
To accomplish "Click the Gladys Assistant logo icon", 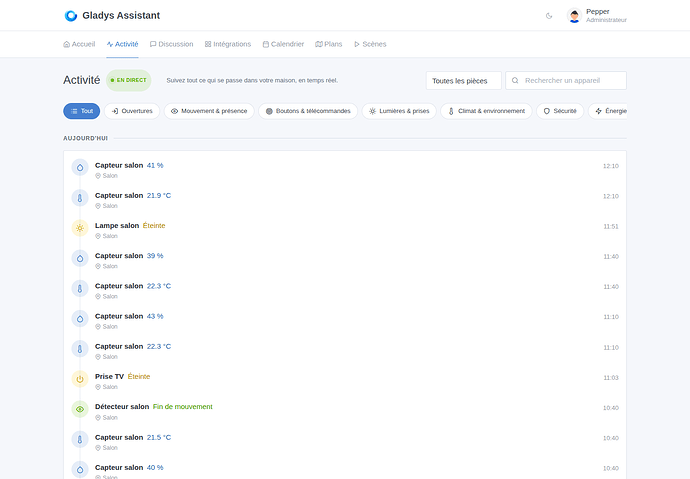I will point(70,15).
